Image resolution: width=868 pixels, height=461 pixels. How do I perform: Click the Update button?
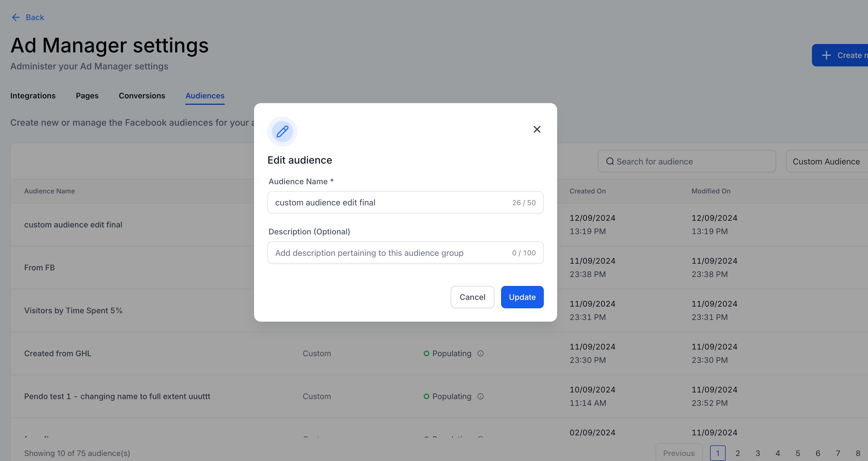(522, 297)
